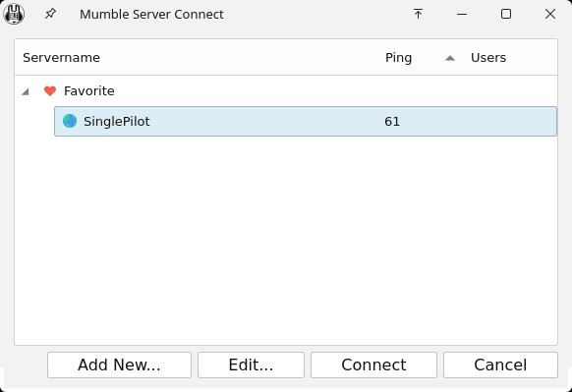The image size is (572, 392).
Task: Select the Favorite group label
Action: coord(89,90)
